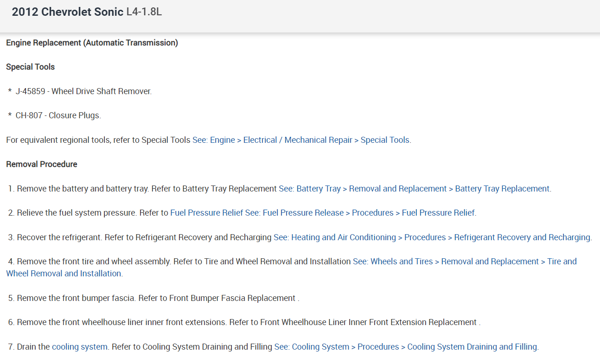Click the J-45859 Wheel Drive Shaft Remover entry
The width and height of the screenshot is (600, 364).
(83, 91)
